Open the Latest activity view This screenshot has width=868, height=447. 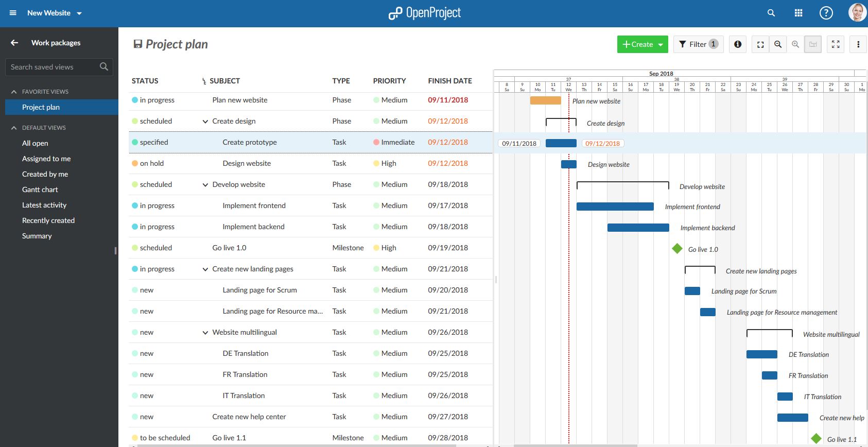point(44,205)
